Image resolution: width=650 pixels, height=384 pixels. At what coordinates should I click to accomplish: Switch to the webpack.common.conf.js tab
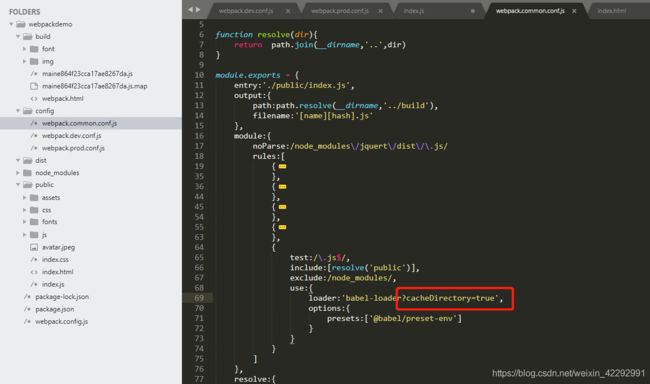tap(530, 11)
